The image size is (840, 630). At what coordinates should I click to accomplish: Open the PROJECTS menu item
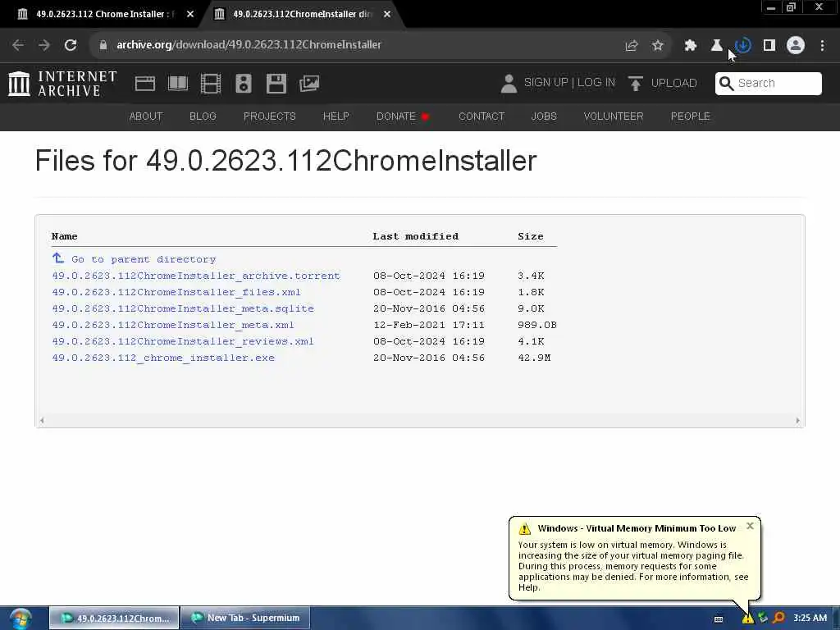point(269,116)
